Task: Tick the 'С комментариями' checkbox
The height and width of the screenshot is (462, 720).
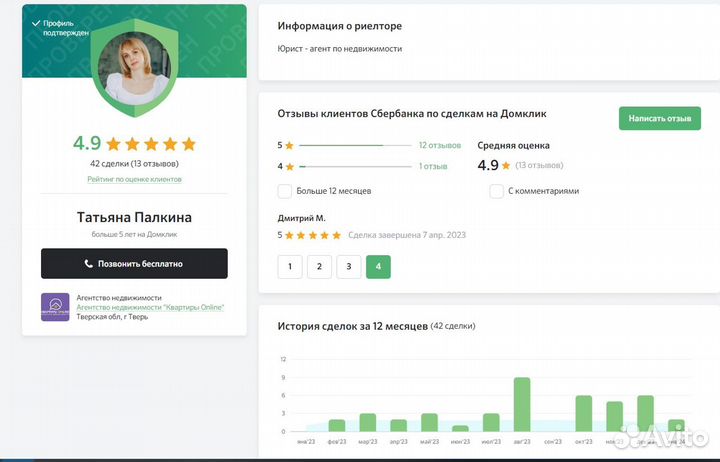Action: pos(496,191)
